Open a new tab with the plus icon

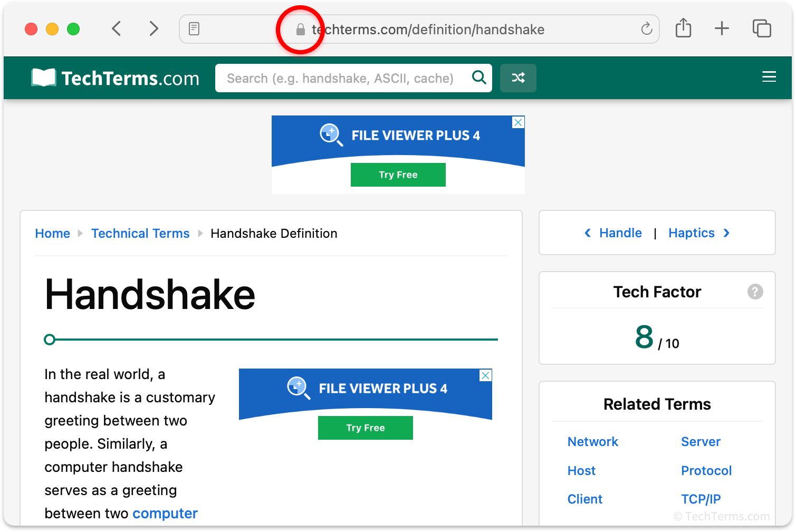point(722,28)
